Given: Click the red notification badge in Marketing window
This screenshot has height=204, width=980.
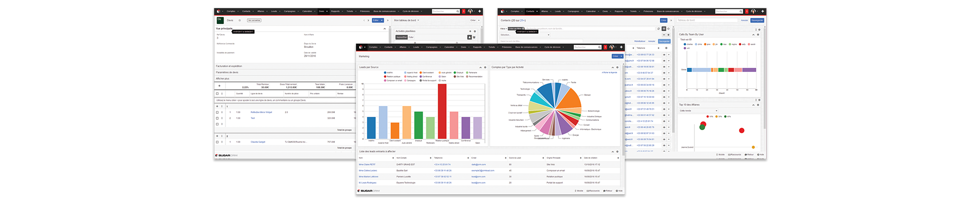Looking at the screenshot, I should 605,47.
